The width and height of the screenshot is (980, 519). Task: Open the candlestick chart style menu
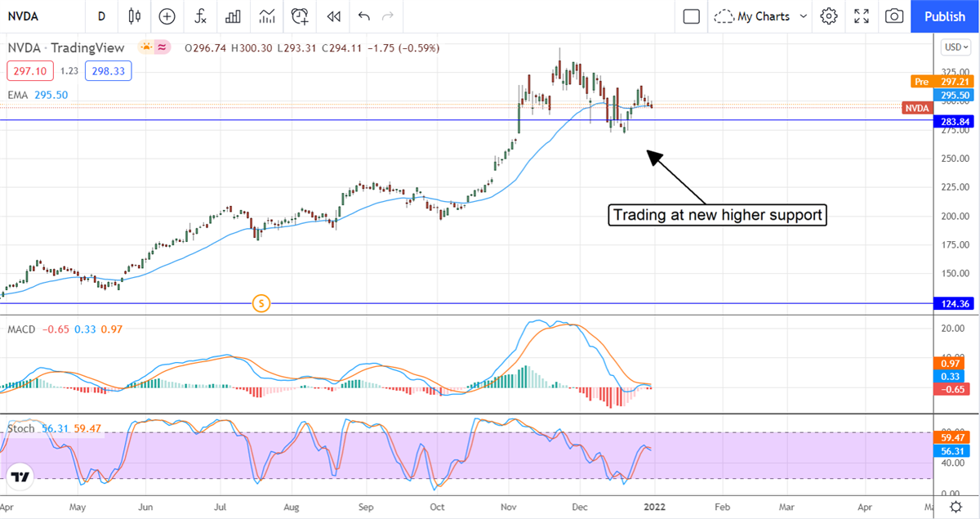(x=136, y=16)
